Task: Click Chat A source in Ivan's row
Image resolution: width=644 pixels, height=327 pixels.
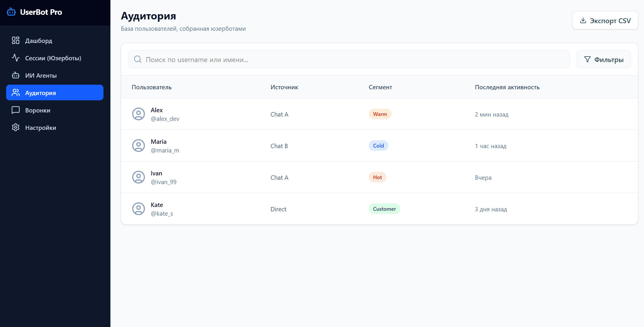Action: 279,177
